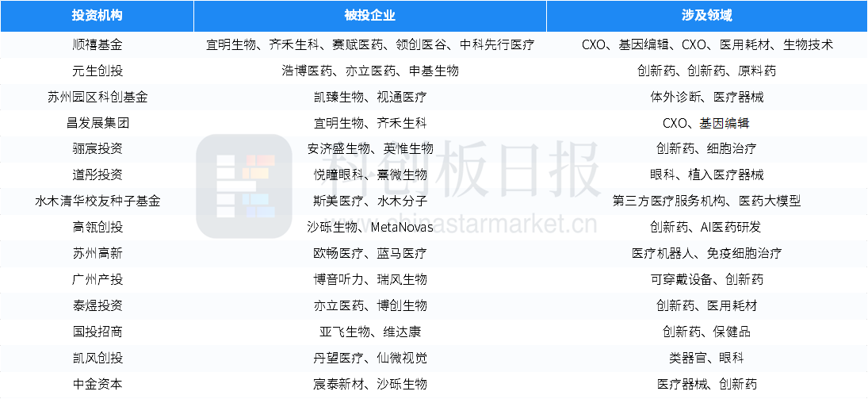
Task: Click companies cell in the 顺禧基金 row
Action: point(369,45)
